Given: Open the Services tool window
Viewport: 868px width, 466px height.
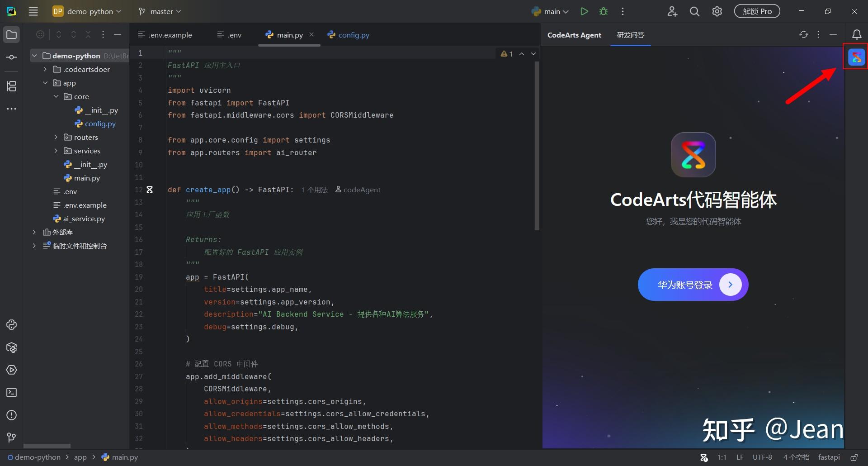Looking at the screenshot, I should pyautogui.click(x=11, y=370).
